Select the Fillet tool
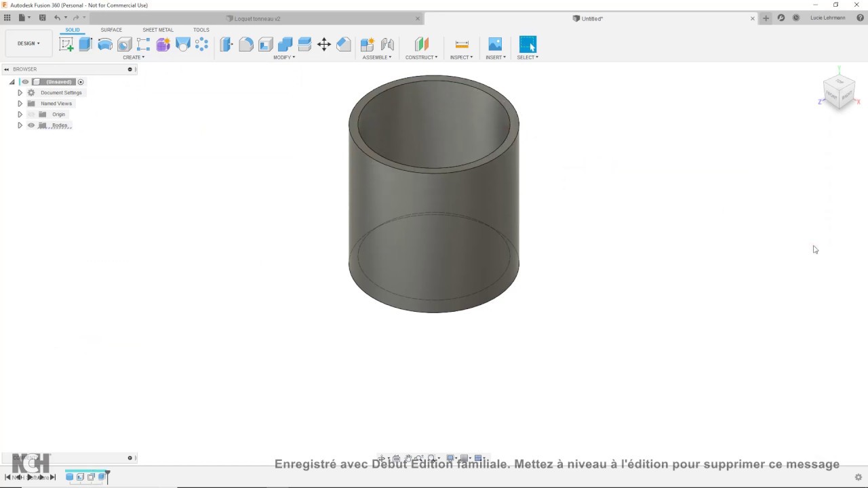Image resolution: width=868 pixels, height=488 pixels. (246, 45)
